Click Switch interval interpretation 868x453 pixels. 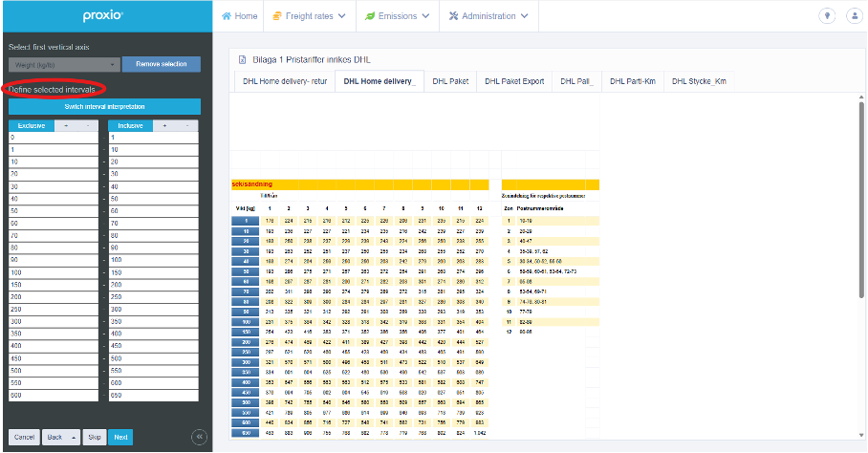(104, 107)
